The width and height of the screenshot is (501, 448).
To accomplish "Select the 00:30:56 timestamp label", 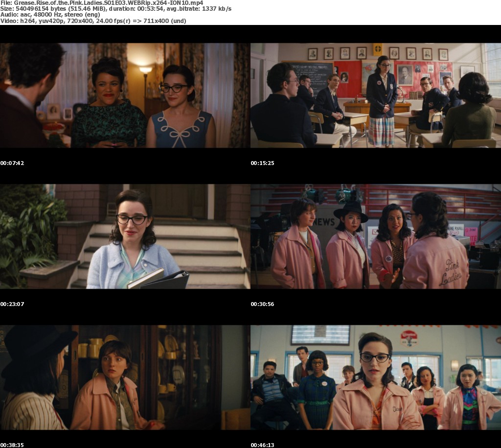I will pyautogui.click(x=262, y=304).
